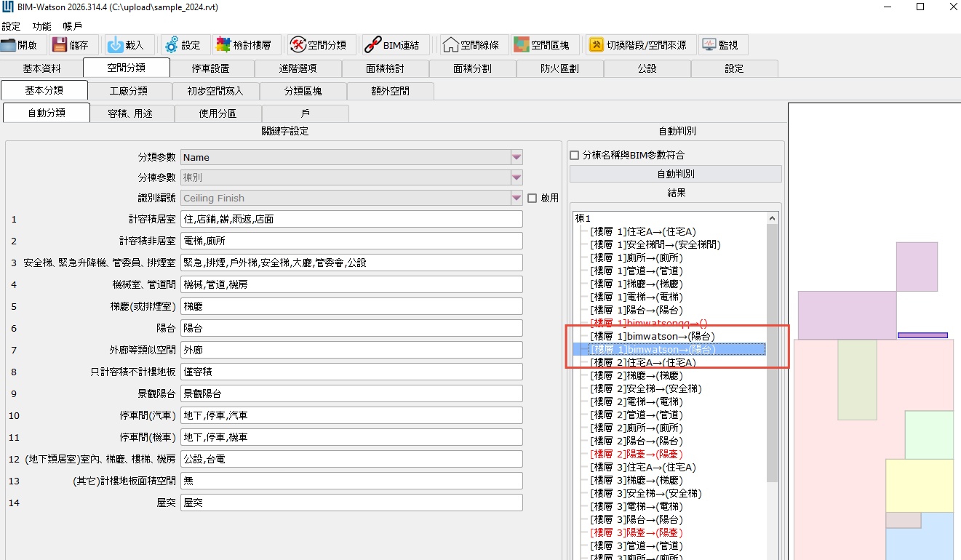The width and height of the screenshot is (961, 560).
Task: Click the 開啟 open file toolbar icon
Action: click(9, 45)
